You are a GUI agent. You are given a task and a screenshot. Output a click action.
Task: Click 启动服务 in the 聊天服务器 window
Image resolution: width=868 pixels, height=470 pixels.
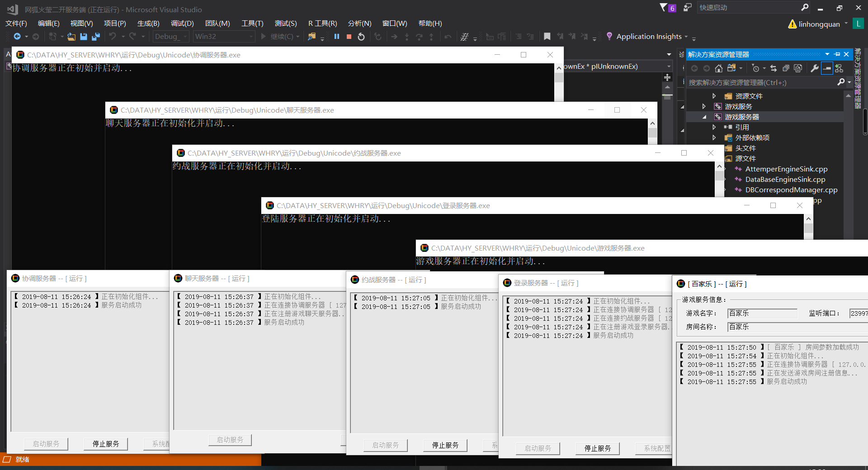point(230,440)
